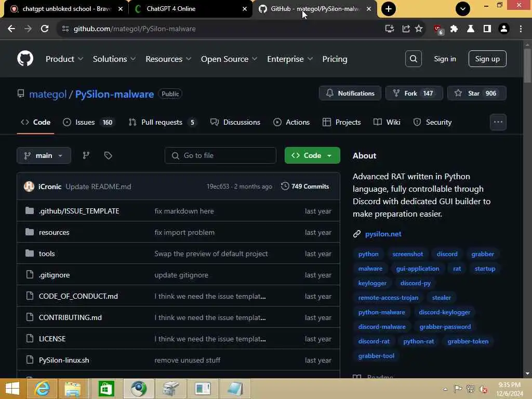
Task: Click the Sign in link
Action: coord(445,59)
